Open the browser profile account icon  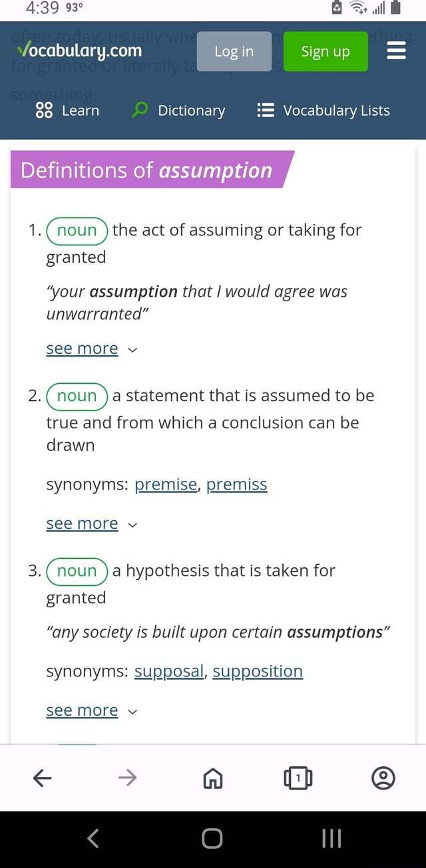(x=383, y=778)
